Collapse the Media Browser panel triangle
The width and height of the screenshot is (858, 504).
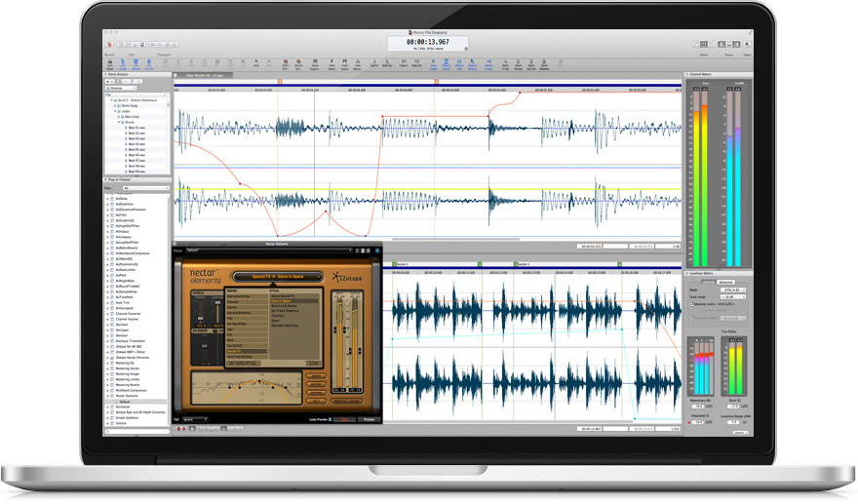(105, 74)
